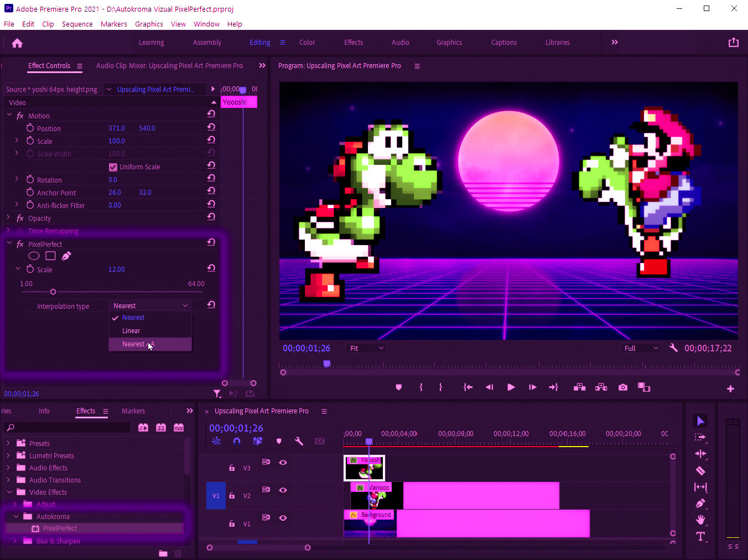Select the Pen tool in tools panel

(x=700, y=504)
